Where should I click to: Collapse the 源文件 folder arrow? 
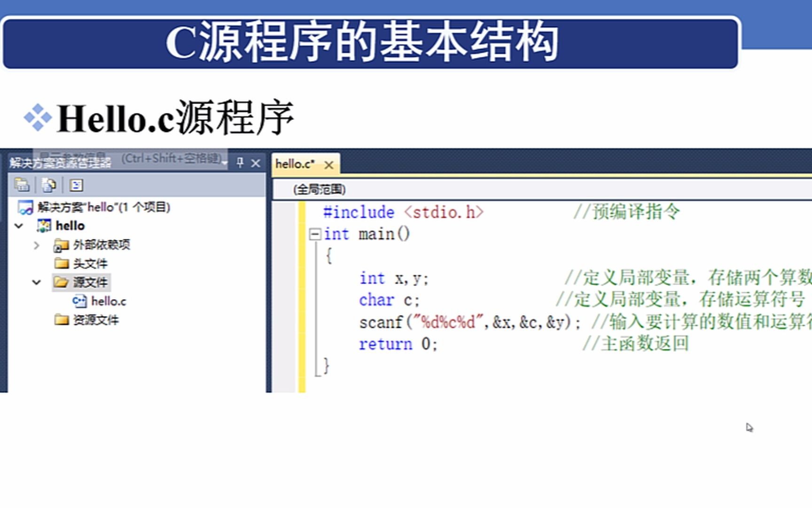[x=37, y=282]
